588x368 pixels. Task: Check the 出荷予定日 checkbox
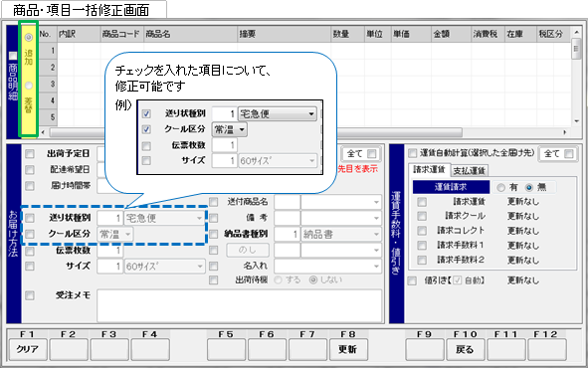tap(30, 154)
